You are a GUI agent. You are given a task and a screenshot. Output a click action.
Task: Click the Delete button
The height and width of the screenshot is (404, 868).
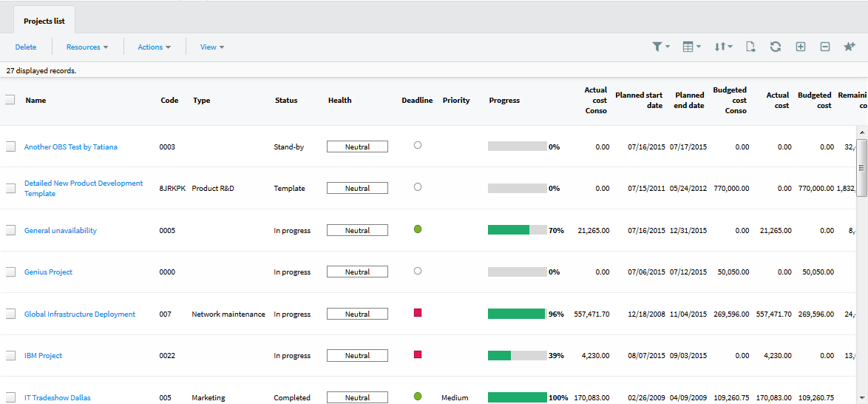coord(25,47)
